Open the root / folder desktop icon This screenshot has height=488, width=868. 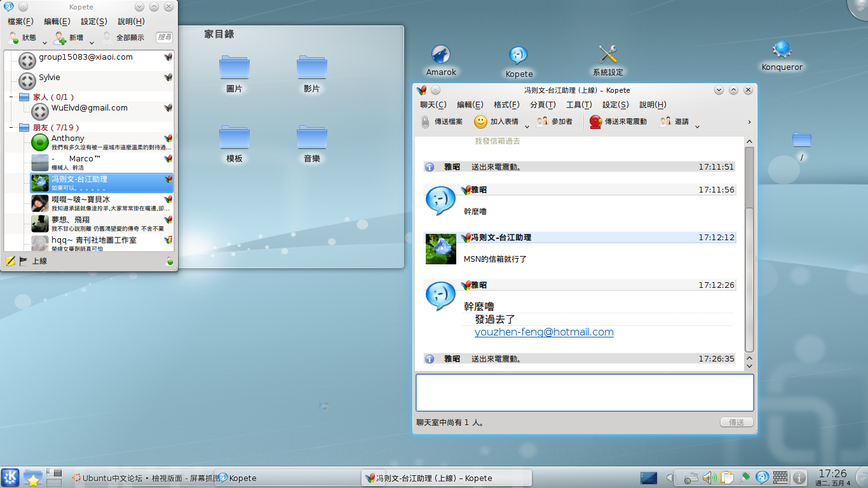point(802,147)
